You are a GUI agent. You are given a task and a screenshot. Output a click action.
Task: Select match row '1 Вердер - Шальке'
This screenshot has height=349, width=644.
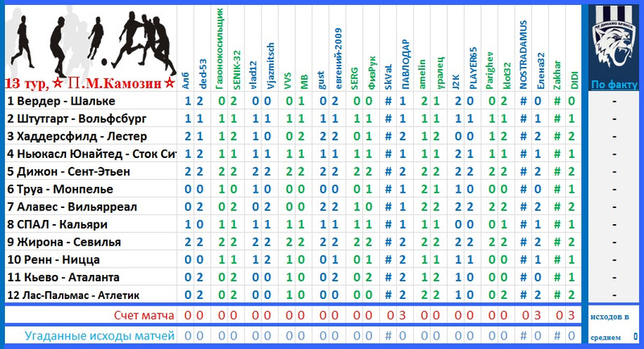(61, 101)
